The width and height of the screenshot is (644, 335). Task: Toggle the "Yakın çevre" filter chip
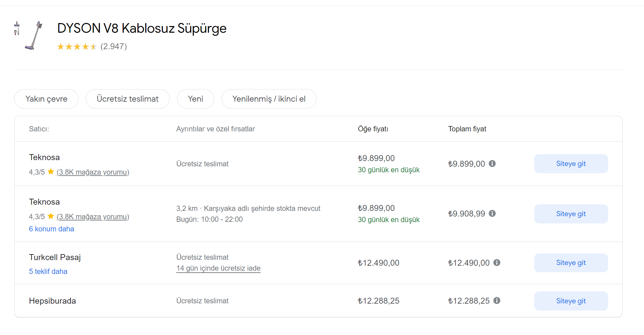(46, 99)
